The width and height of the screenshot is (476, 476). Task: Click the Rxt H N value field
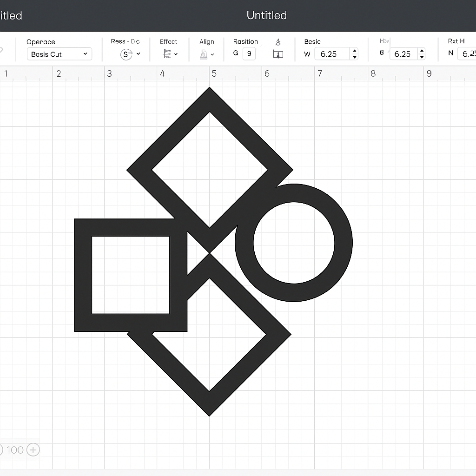(x=467, y=54)
